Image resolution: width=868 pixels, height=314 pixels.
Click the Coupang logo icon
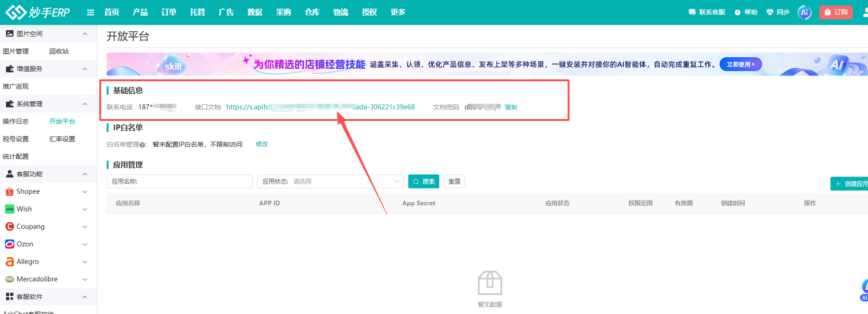point(10,226)
